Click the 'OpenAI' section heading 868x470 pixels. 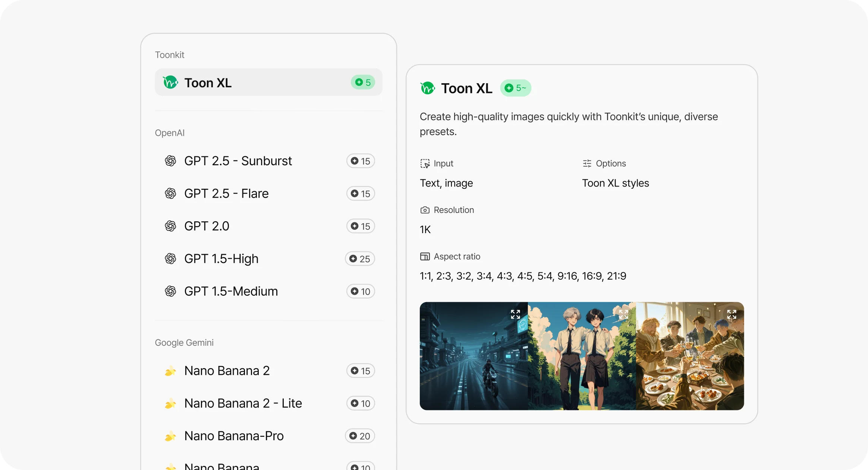[x=170, y=133]
